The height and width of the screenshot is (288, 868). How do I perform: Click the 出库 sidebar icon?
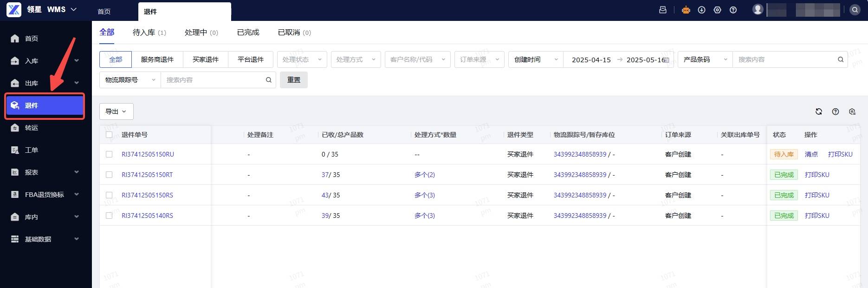tap(15, 83)
